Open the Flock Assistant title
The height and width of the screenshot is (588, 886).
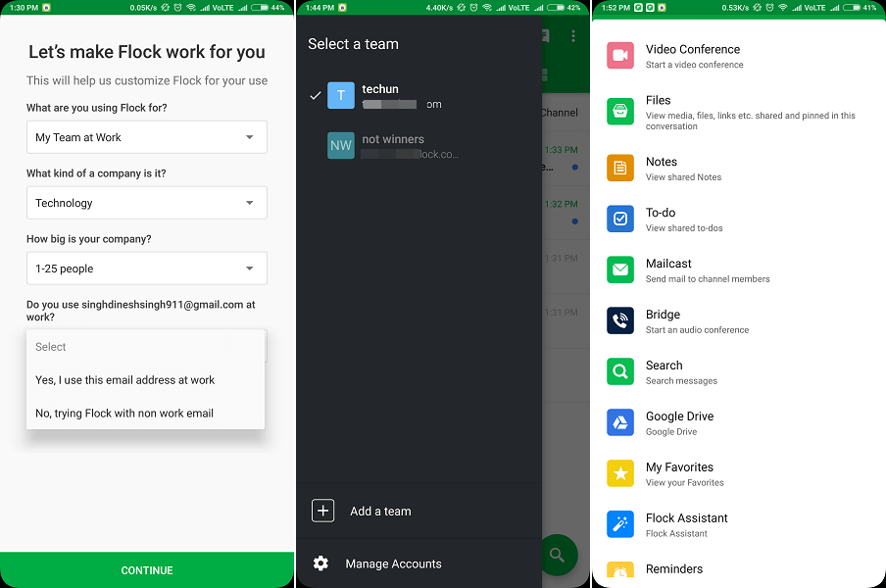pyautogui.click(x=686, y=518)
